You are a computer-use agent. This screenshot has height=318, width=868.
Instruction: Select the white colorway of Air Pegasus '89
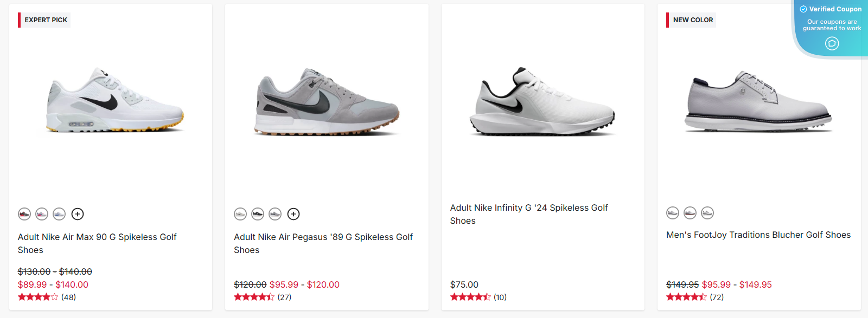(x=240, y=214)
